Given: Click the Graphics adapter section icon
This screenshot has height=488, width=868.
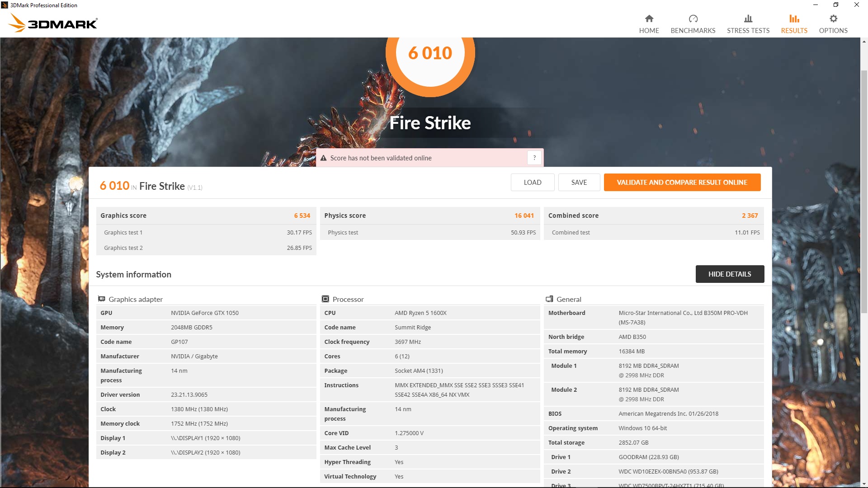Looking at the screenshot, I should (x=102, y=299).
